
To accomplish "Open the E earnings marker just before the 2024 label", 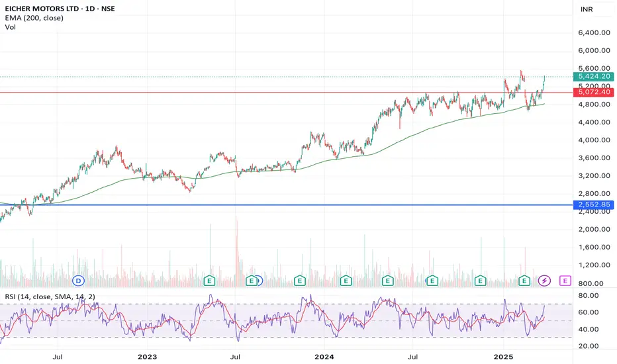I will click(300, 281).
